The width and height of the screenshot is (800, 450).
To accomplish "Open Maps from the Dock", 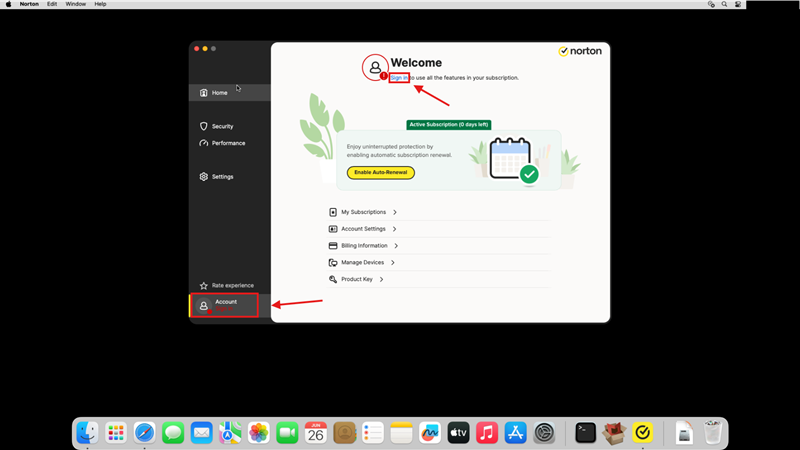I will [x=230, y=433].
